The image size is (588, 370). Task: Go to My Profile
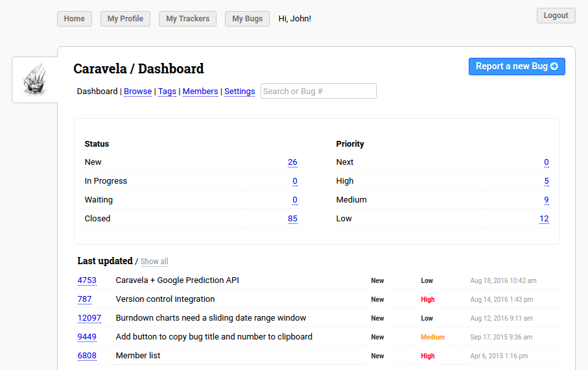125,19
